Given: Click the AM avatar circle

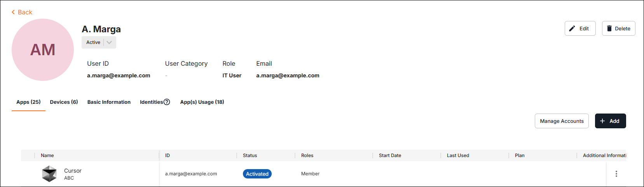Looking at the screenshot, I should (43, 50).
